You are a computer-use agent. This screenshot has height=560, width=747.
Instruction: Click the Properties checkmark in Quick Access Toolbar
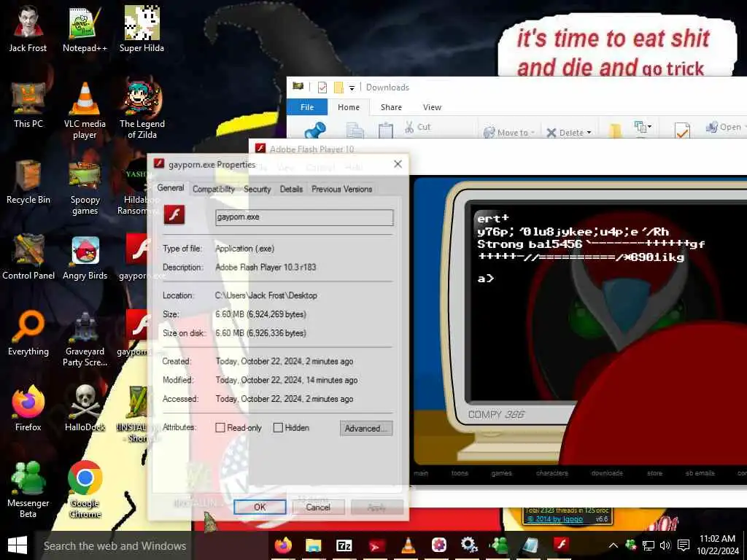coord(322,87)
